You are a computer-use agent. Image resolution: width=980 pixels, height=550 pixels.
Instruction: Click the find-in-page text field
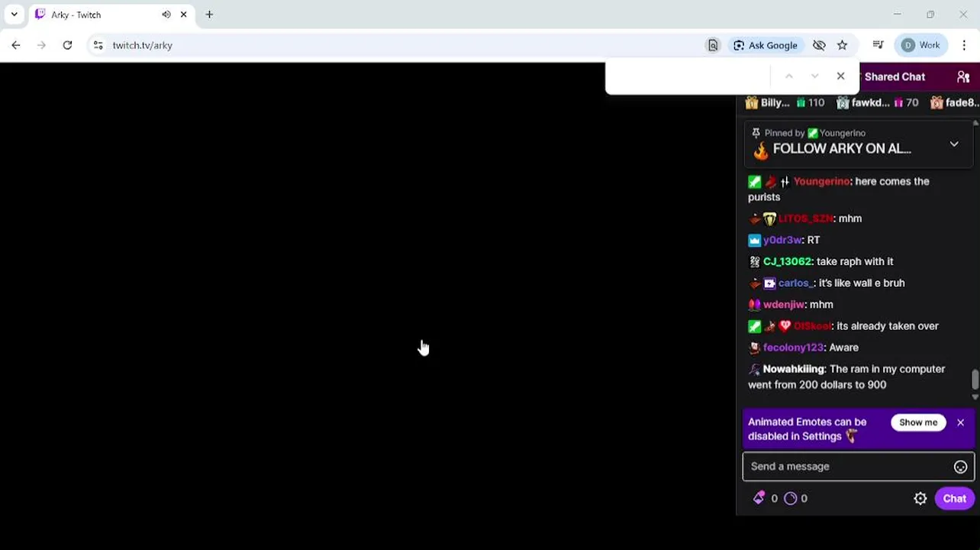pyautogui.click(x=691, y=76)
